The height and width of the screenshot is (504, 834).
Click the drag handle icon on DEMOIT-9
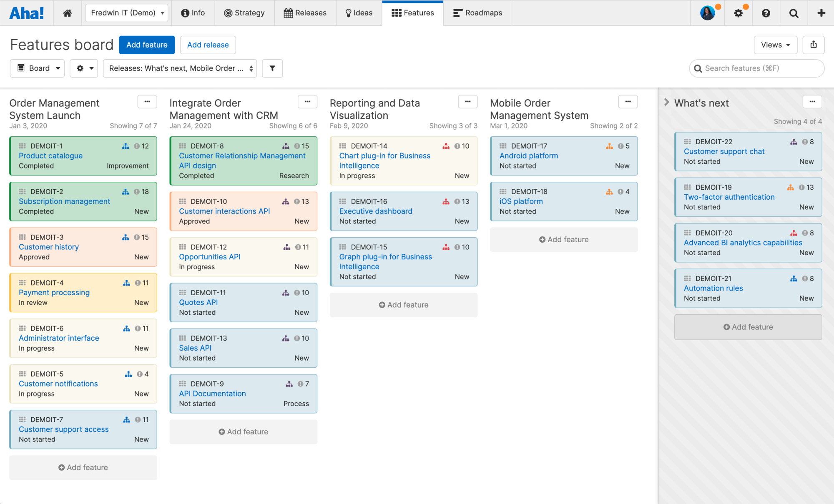click(182, 384)
